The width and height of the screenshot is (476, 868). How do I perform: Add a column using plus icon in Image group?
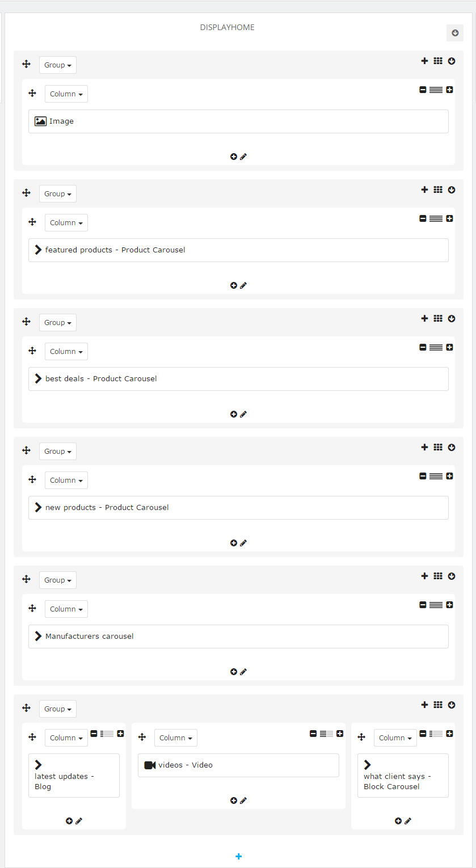coord(424,61)
